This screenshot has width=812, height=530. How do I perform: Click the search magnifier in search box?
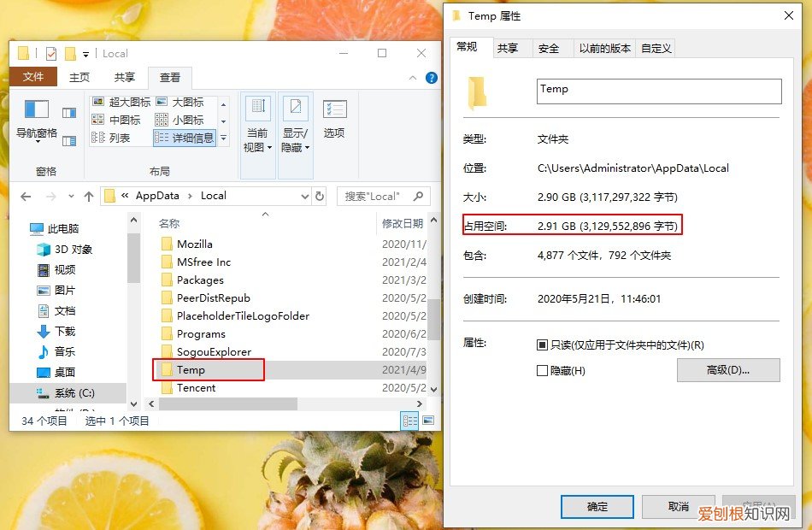418,196
